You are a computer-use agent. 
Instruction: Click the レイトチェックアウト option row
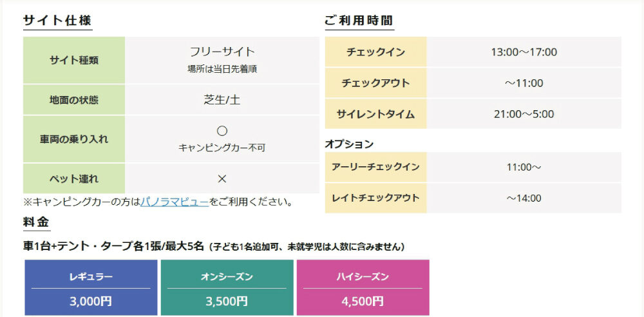pos(473,198)
